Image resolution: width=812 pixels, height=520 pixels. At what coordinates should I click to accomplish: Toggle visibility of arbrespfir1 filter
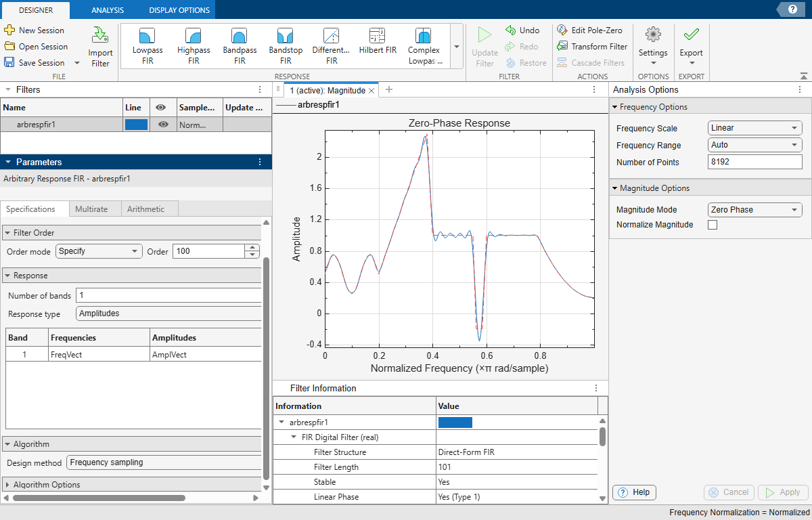(x=163, y=125)
